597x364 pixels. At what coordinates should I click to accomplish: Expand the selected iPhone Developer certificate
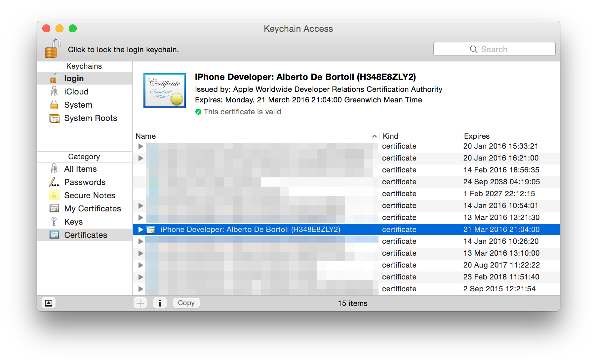[140, 229]
